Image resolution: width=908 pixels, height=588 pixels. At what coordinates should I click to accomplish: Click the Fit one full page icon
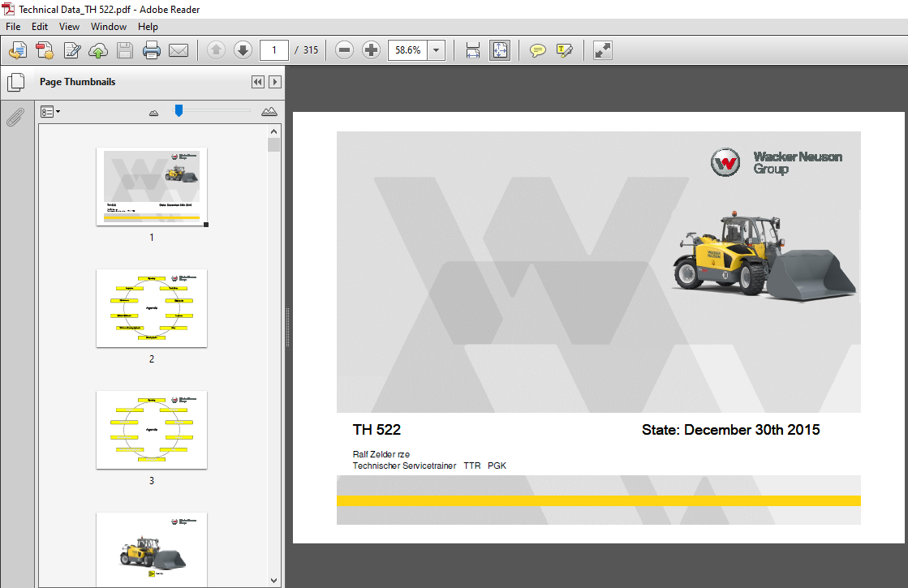pos(500,50)
